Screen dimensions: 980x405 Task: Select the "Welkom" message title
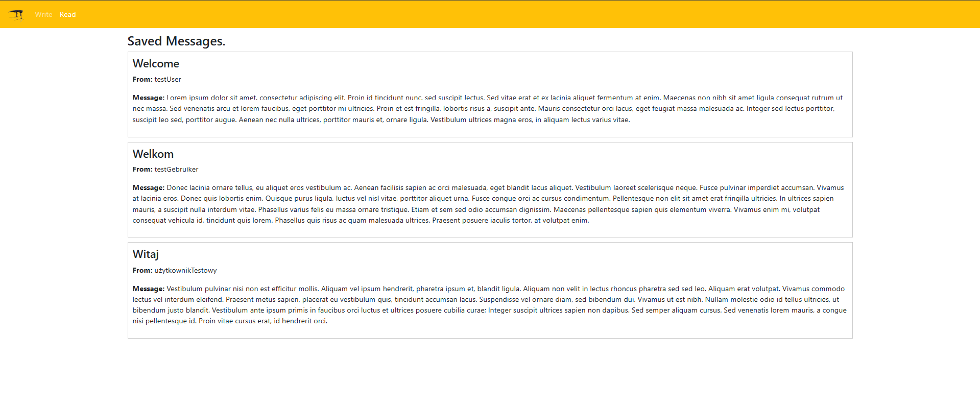[153, 154]
